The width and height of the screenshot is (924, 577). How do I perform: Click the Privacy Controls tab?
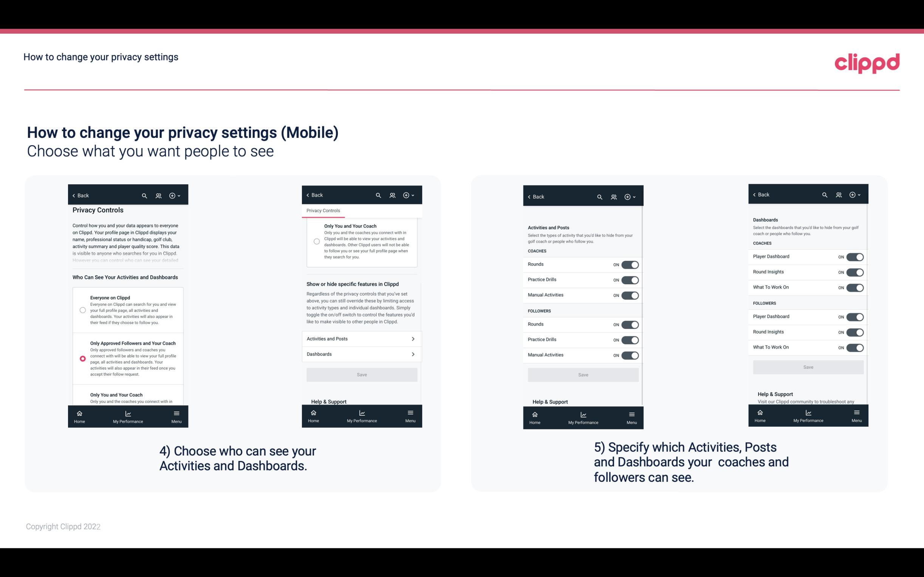[x=323, y=211]
